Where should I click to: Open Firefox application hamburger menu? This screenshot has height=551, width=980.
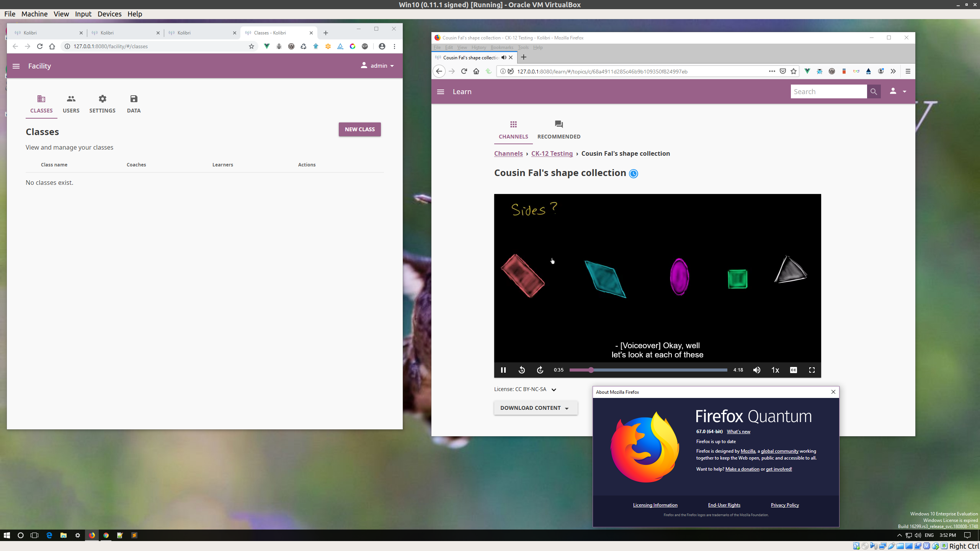tap(908, 71)
